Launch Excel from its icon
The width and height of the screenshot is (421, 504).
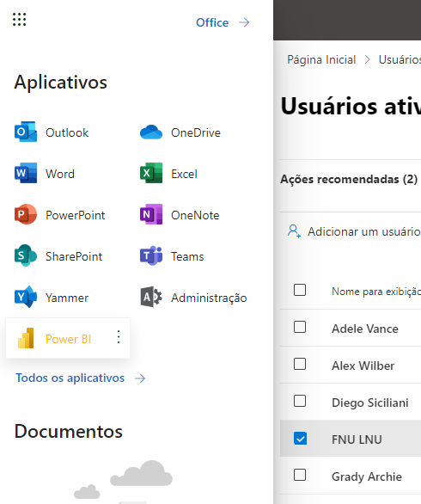(x=151, y=173)
